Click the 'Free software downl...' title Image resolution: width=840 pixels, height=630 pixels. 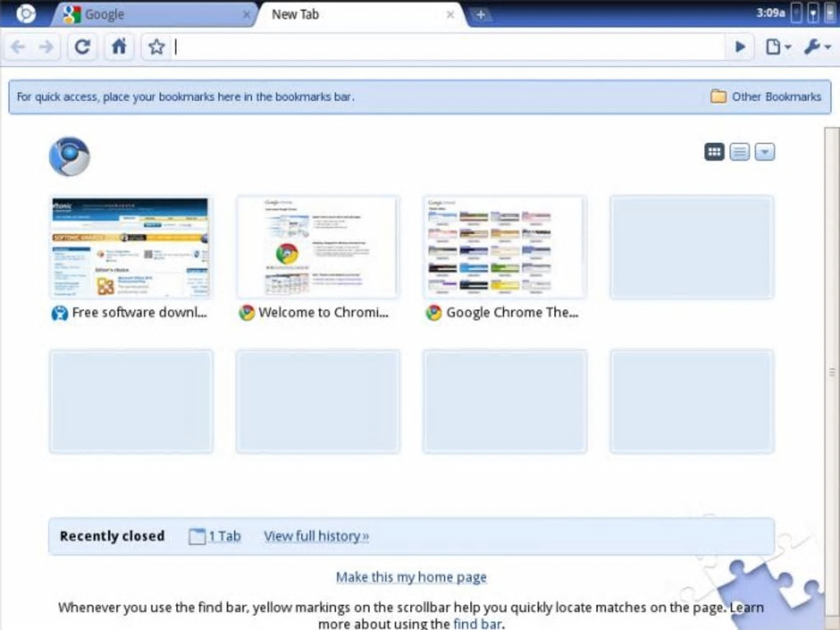point(139,312)
